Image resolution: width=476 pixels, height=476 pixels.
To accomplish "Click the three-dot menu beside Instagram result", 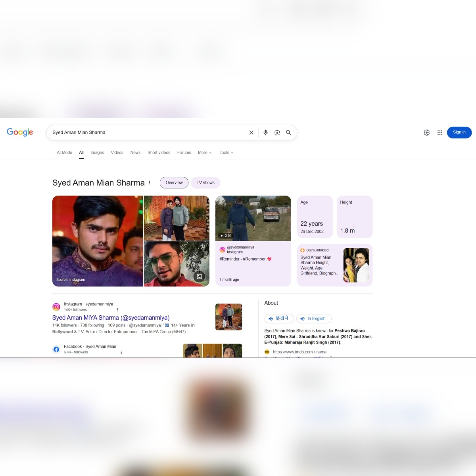I will 117,310.
